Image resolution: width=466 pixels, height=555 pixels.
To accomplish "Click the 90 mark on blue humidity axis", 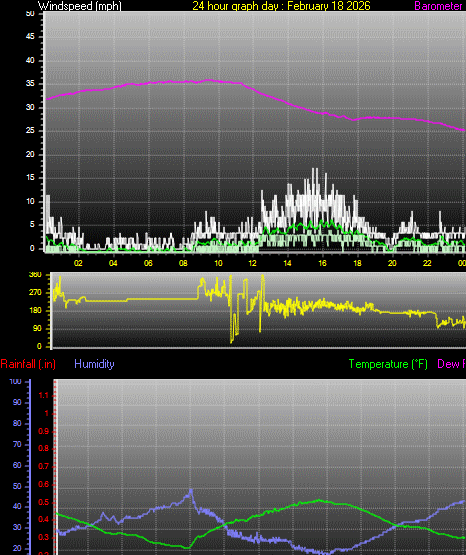I will tap(17, 402).
